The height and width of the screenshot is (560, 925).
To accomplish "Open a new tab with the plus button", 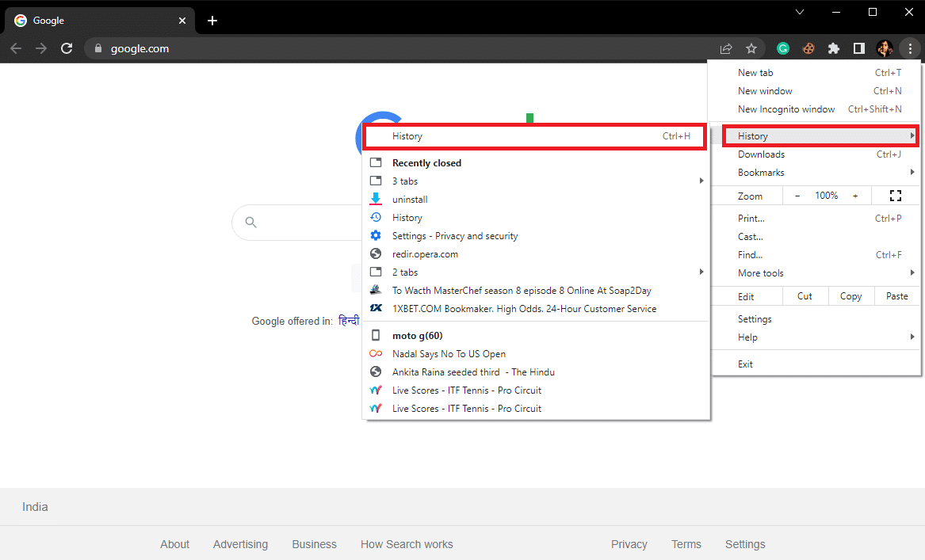I will (x=212, y=21).
